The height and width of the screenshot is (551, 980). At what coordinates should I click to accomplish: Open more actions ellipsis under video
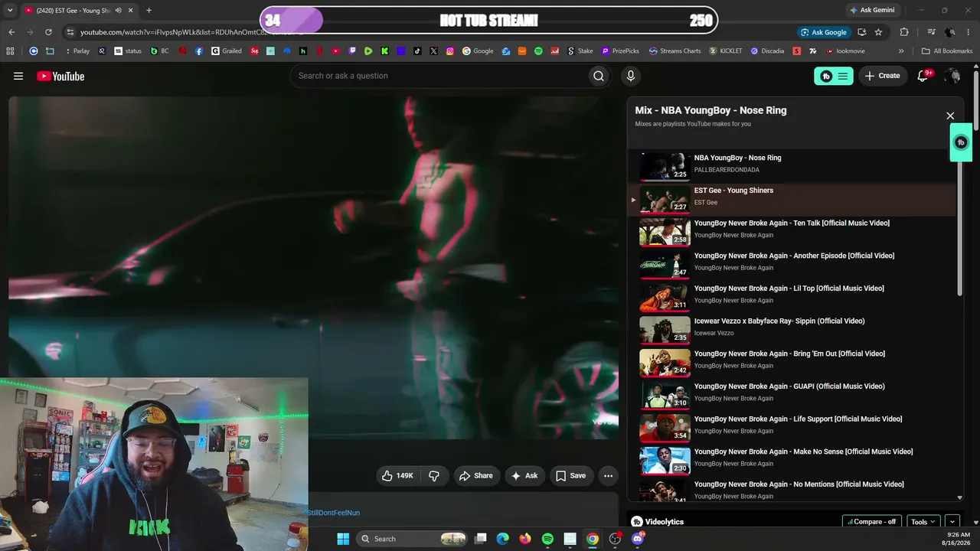[x=608, y=475]
